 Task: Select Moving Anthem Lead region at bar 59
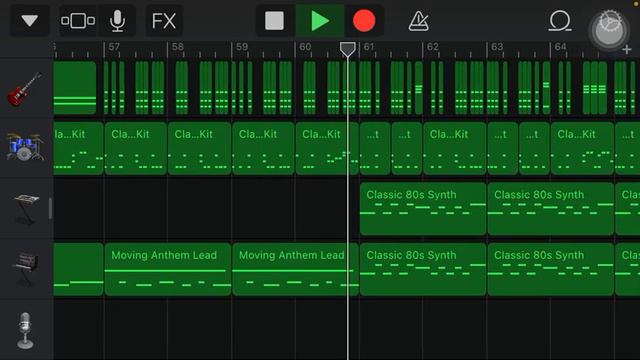click(x=295, y=269)
